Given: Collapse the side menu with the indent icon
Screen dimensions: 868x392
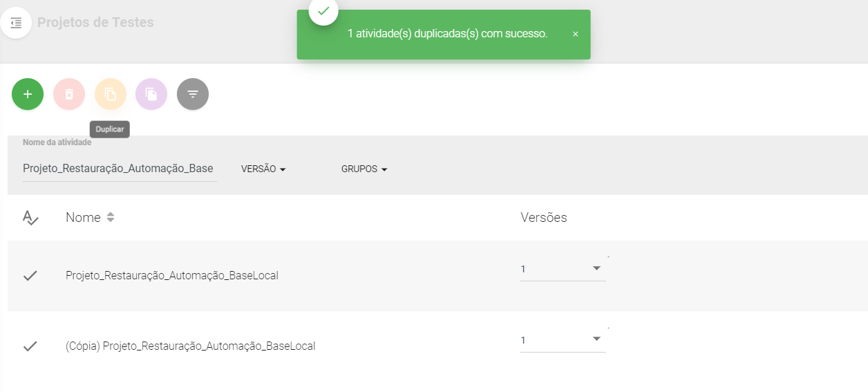Looking at the screenshot, I should pyautogui.click(x=16, y=23).
